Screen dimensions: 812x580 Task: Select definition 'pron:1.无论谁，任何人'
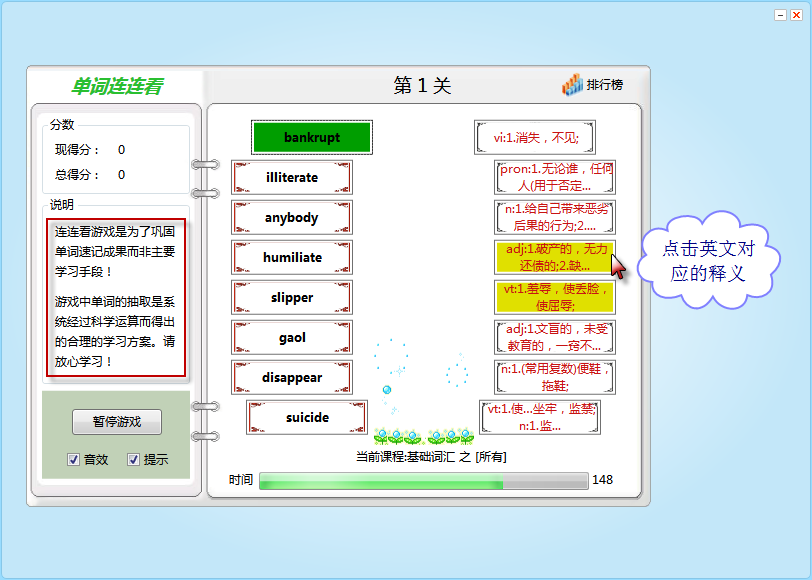555,177
